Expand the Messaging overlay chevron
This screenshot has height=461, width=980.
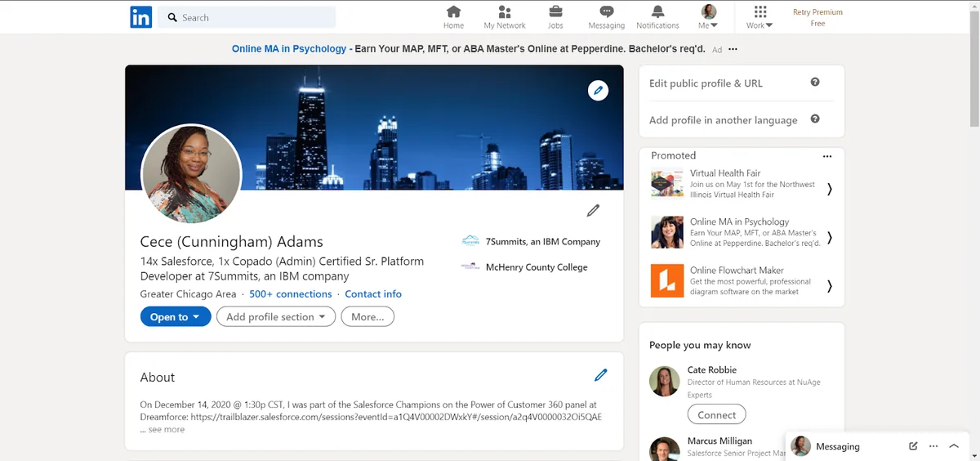954,446
